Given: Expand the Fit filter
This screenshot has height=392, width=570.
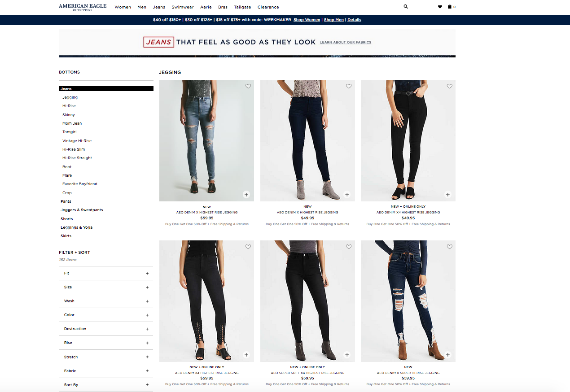Looking at the screenshot, I should tap(106, 273).
